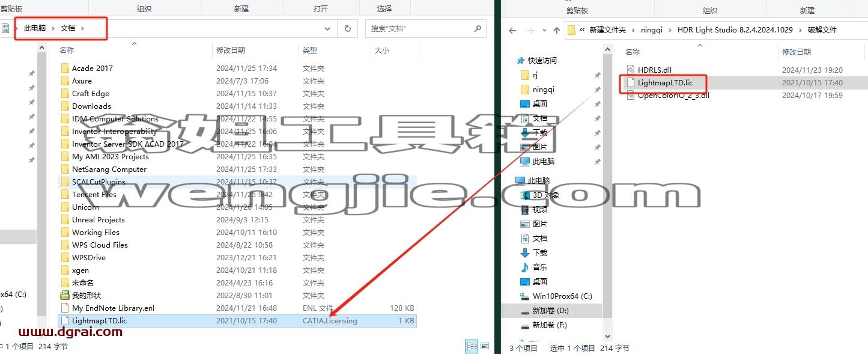Select the SCALCutPlugins folder

pos(99,182)
